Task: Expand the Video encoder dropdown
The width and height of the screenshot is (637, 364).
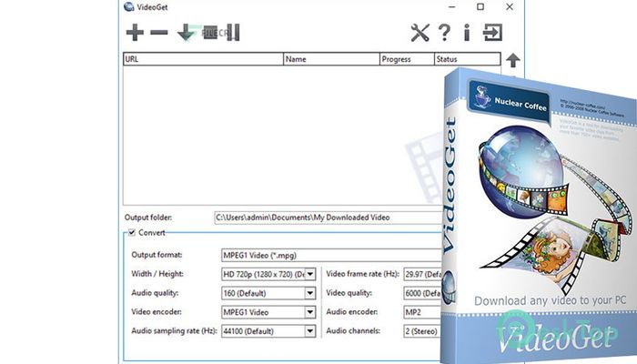Action: click(x=310, y=312)
